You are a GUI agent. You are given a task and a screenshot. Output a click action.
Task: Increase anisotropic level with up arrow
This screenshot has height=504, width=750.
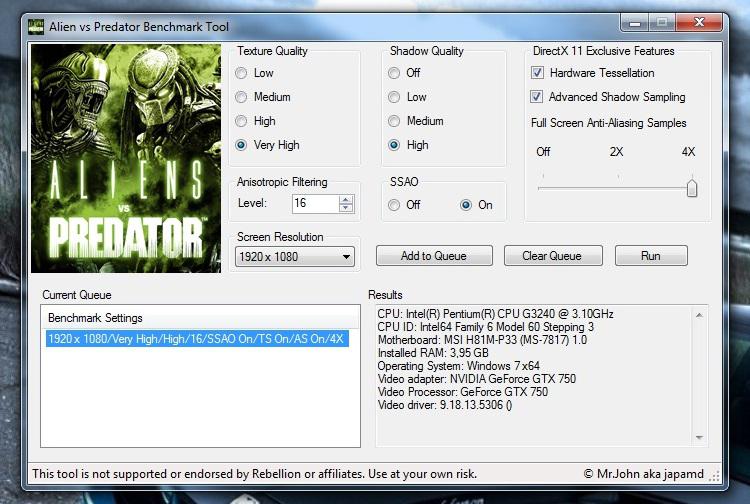[346, 199]
